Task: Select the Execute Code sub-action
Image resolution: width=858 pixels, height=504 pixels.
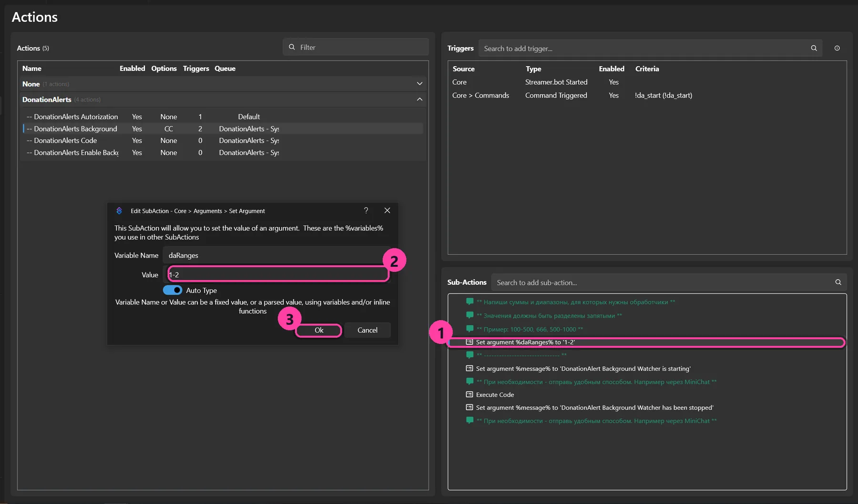Action: (x=647, y=394)
